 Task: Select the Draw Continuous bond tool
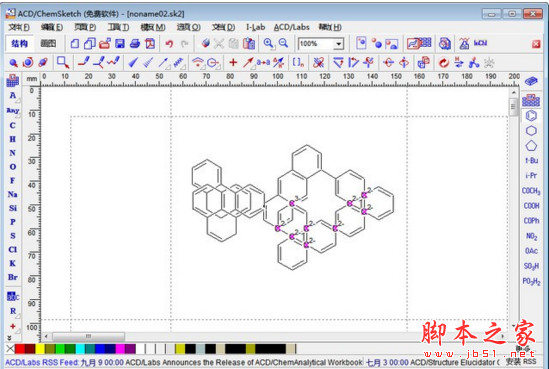click(99, 62)
